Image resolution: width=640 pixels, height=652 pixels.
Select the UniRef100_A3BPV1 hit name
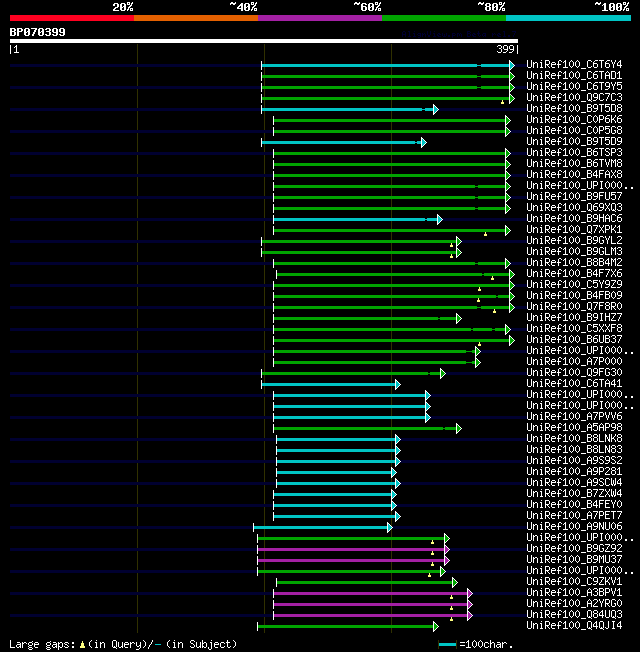tap(574, 593)
